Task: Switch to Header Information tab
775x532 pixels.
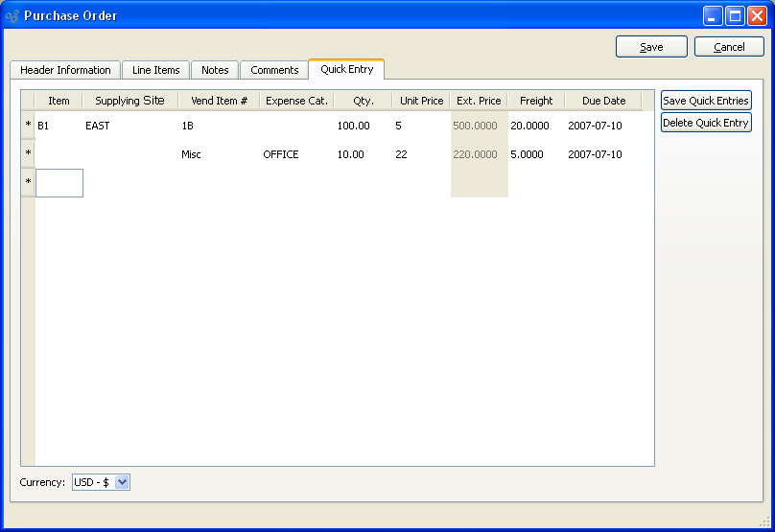Action: (x=65, y=70)
